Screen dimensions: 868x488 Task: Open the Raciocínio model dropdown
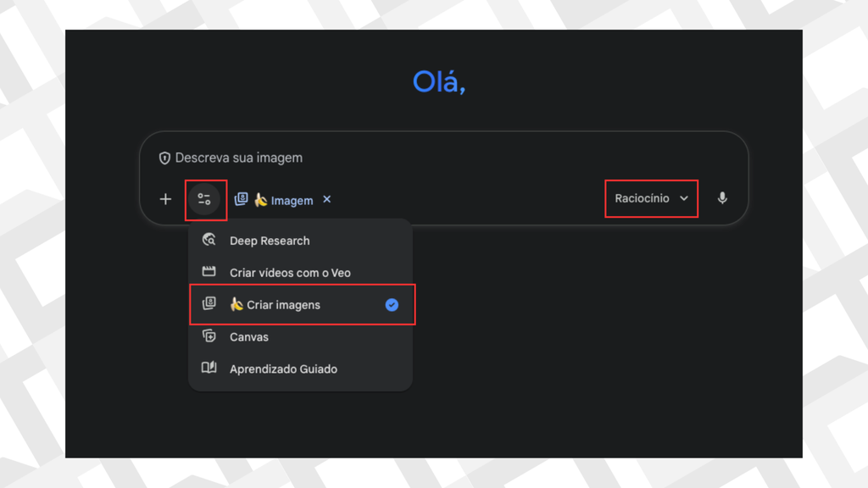(643, 198)
